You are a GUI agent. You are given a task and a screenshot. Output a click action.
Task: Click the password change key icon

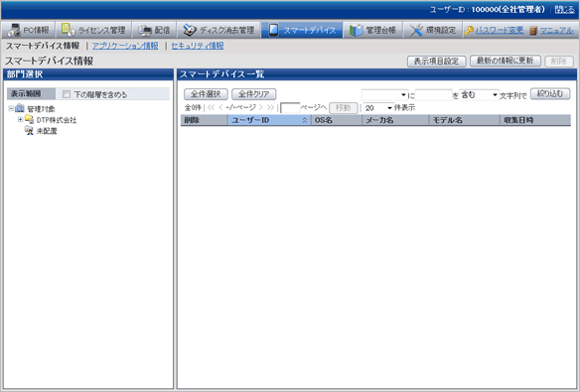click(x=469, y=31)
